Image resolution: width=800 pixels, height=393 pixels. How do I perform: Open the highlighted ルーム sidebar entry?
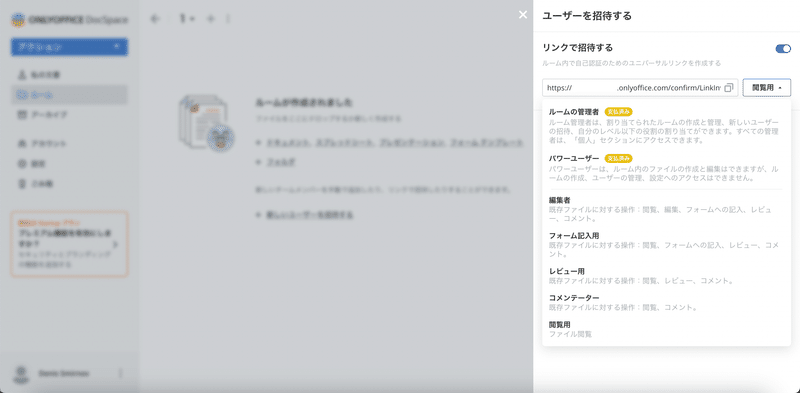point(69,95)
